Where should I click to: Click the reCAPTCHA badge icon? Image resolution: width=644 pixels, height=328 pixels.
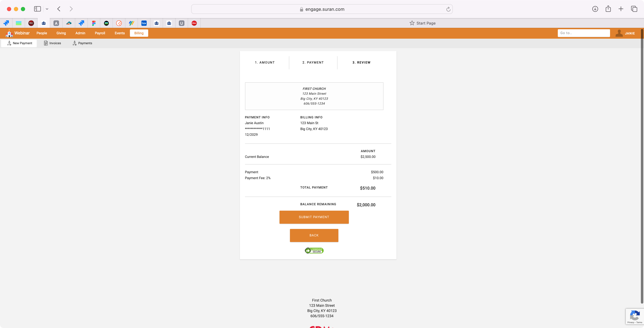(635, 315)
